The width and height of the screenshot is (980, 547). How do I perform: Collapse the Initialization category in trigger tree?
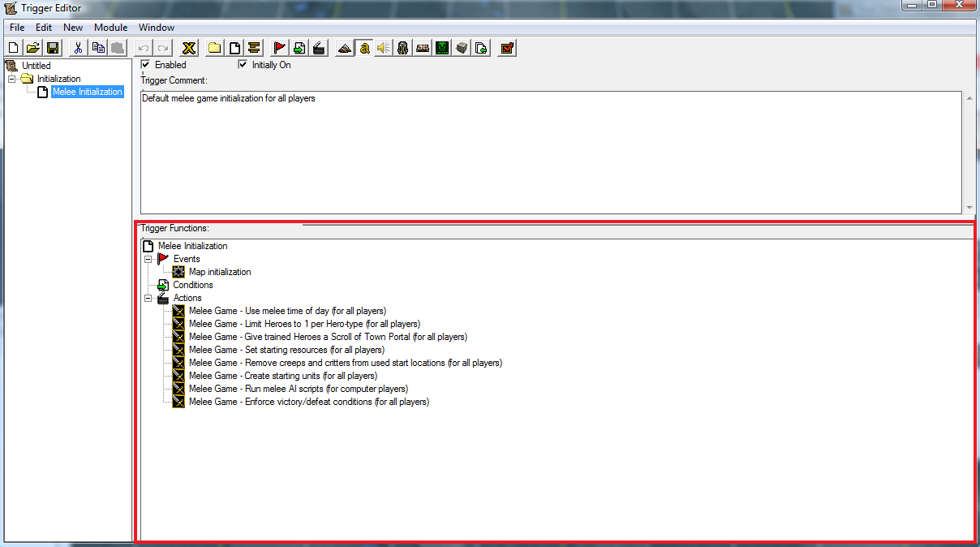click(12, 79)
